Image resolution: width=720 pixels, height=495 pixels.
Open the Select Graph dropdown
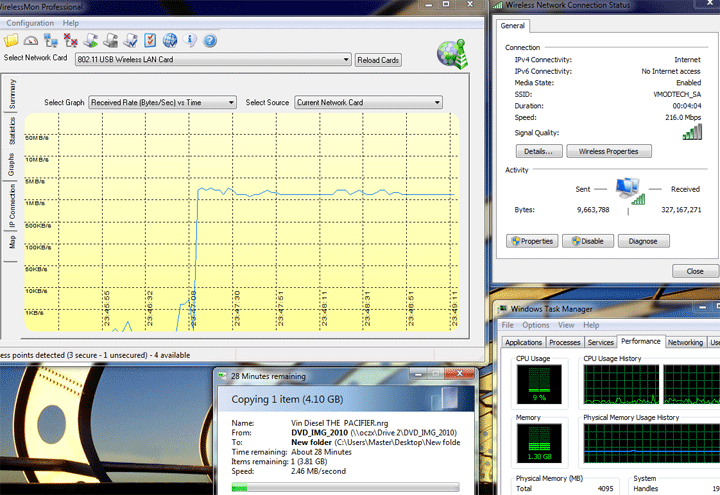click(x=231, y=102)
